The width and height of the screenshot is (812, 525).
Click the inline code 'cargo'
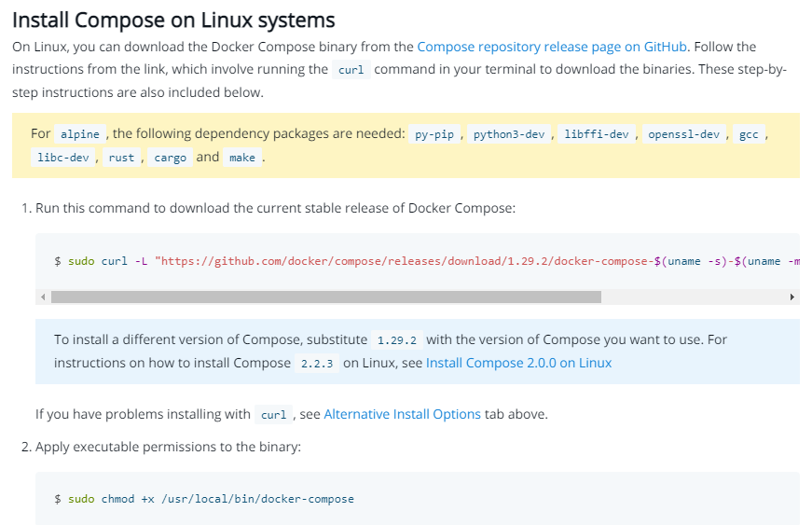point(170,158)
